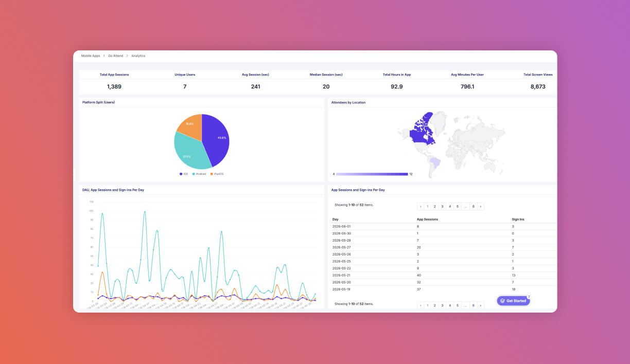Click the ellipsis in pagination above the table
Screen dimensions: 630x364
(465, 207)
